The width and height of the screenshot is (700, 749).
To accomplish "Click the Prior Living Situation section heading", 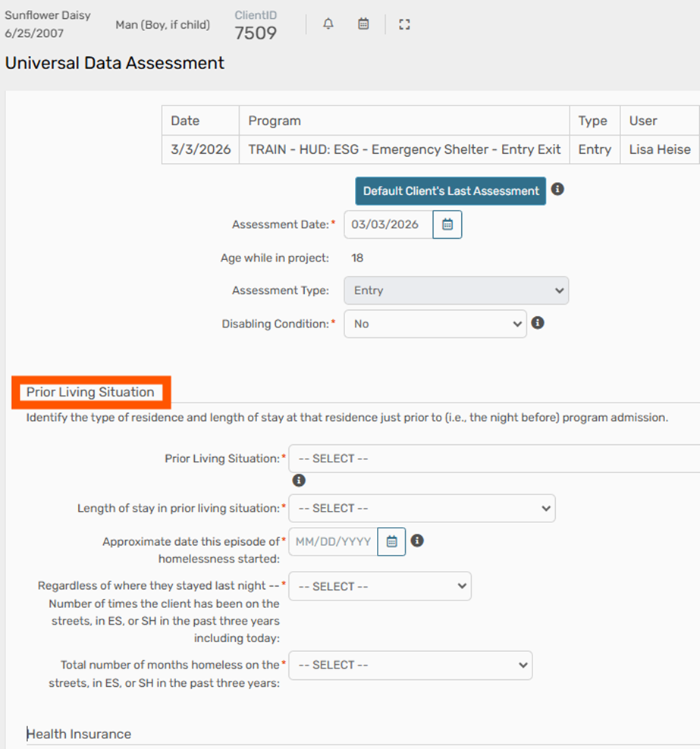I will 90,392.
